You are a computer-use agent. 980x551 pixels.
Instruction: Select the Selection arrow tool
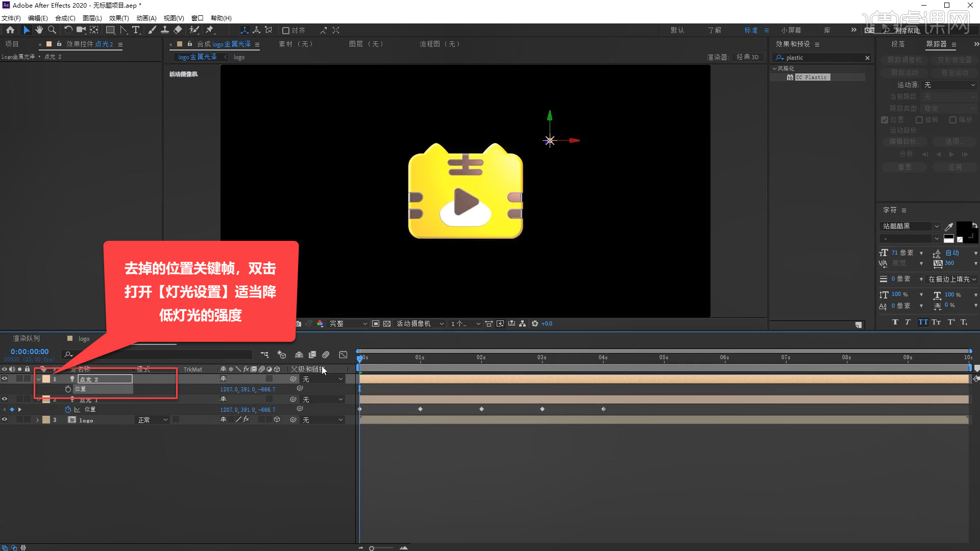tap(27, 30)
